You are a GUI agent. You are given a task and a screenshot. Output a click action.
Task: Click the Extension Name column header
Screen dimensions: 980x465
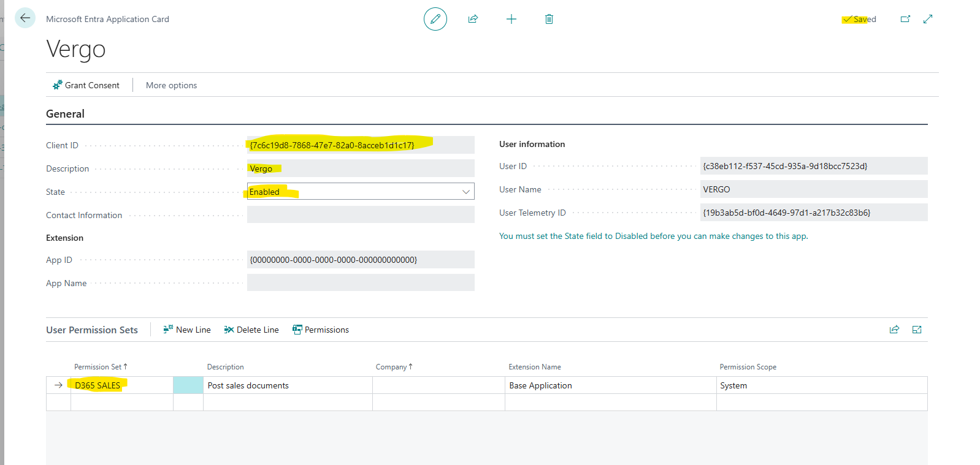pos(535,367)
